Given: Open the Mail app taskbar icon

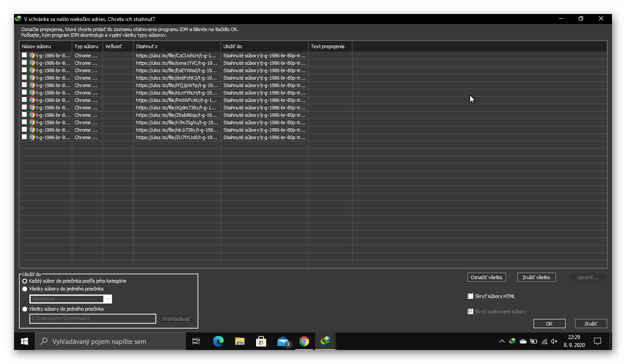Looking at the screenshot, I should coord(283,341).
